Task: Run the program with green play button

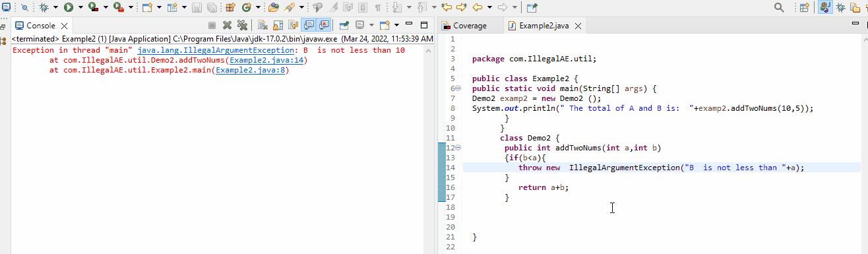Action: (x=68, y=7)
